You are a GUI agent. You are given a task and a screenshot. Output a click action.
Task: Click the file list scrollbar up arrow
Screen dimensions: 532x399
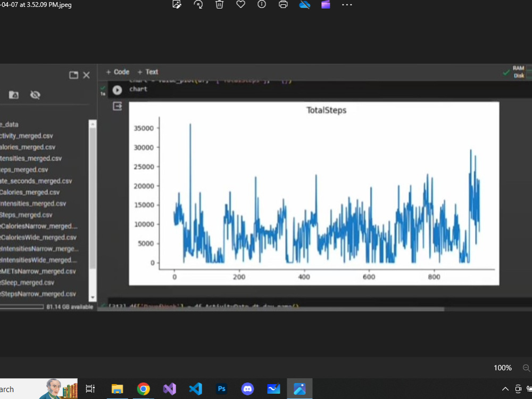point(93,124)
